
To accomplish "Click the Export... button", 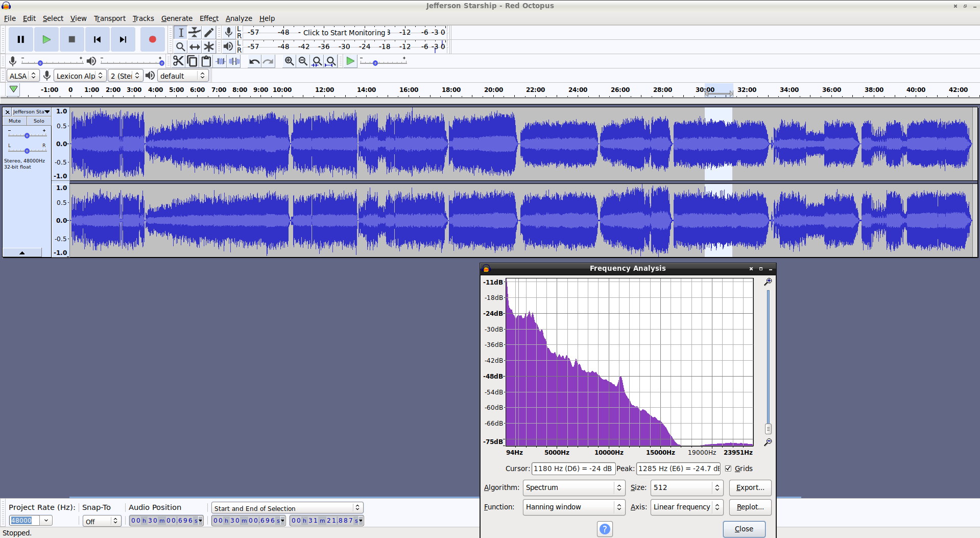I will pyautogui.click(x=750, y=487).
